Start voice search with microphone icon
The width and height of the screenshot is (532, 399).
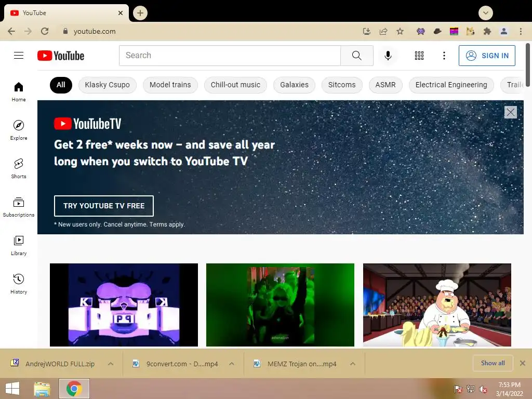pyautogui.click(x=388, y=55)
